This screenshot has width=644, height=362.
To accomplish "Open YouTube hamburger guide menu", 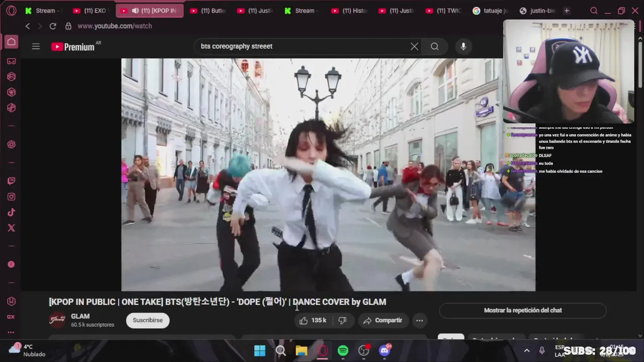I will pos(36,46).
